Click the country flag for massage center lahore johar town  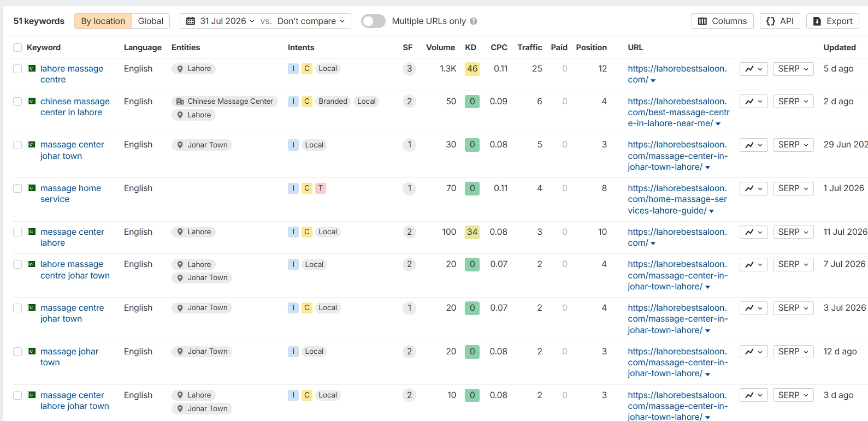[x=32, y=395]
